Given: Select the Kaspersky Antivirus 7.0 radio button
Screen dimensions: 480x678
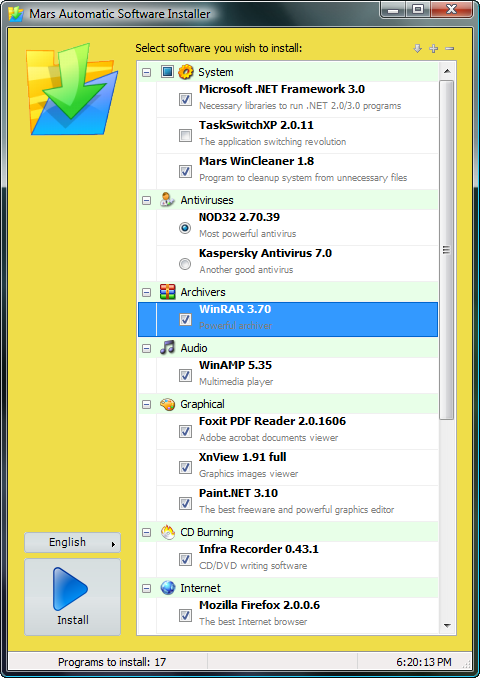Looking at the screenshot, I should 185,263.
